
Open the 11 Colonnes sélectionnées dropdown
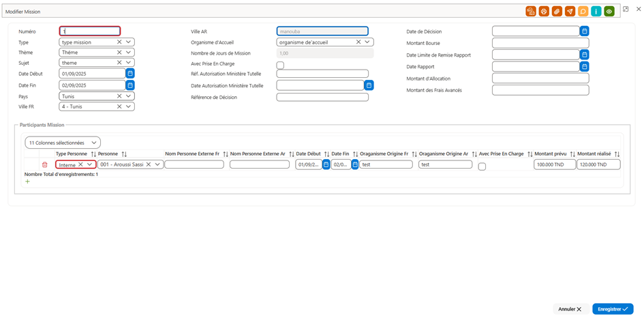pyautogui.click(x=63, y=143)
